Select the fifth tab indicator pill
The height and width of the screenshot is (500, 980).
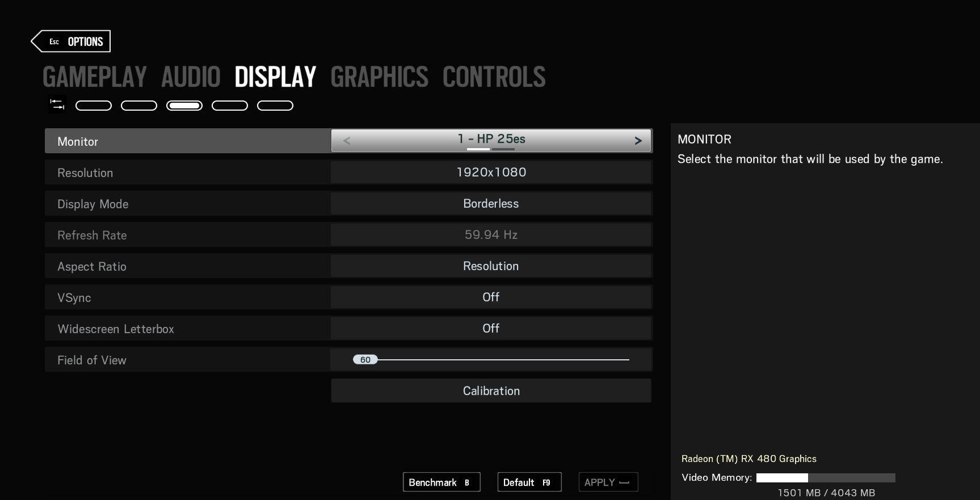[275, 106]
